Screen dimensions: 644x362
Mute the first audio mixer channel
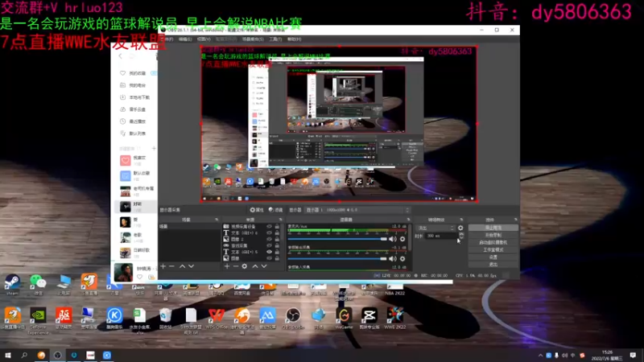coord(393,239)
